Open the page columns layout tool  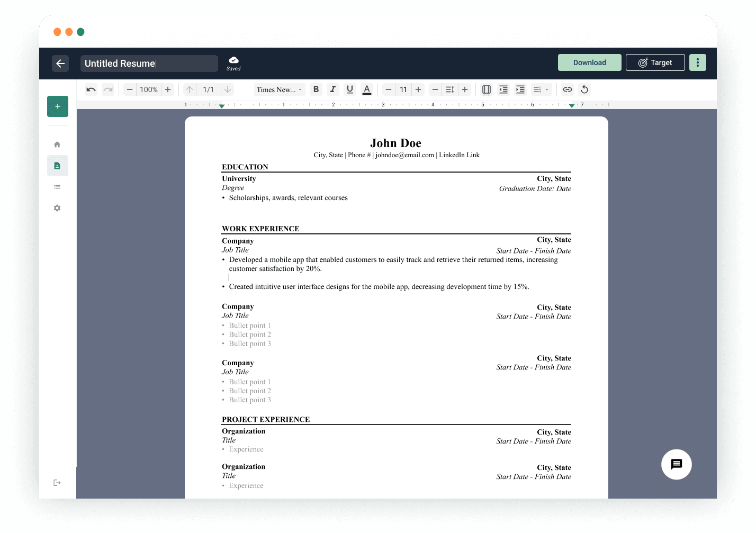[486, 89]
